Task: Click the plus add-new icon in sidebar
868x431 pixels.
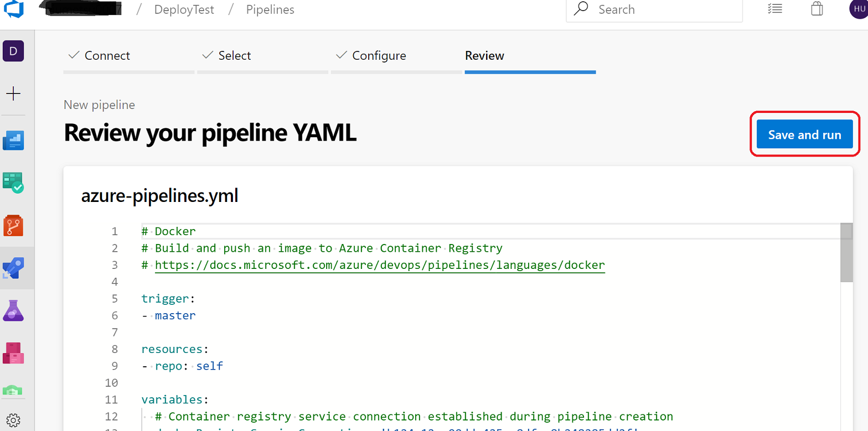Action: [13, 94]
